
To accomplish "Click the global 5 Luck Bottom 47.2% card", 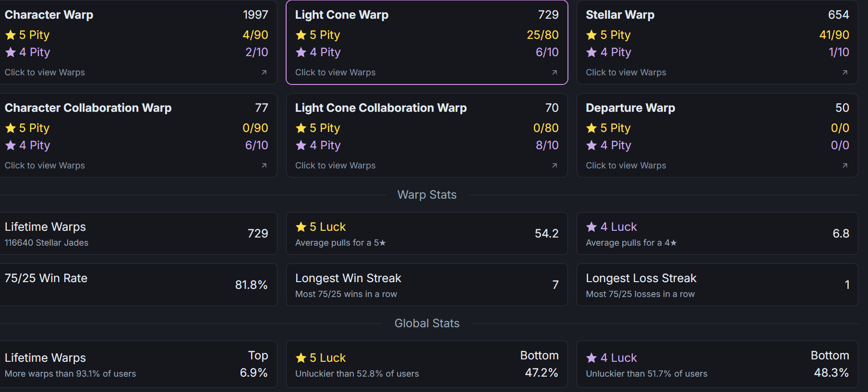I will click(427, 364).
